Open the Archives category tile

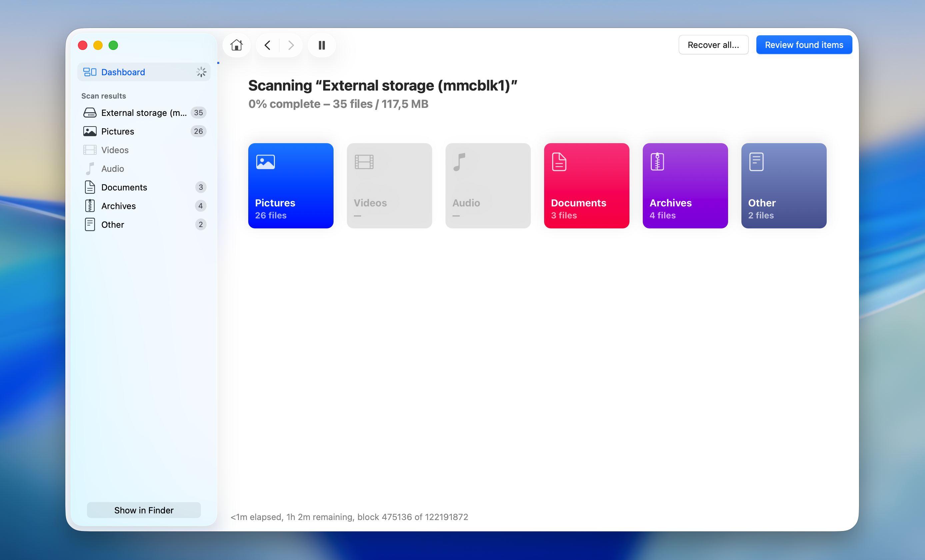click(x=685, y=185)
